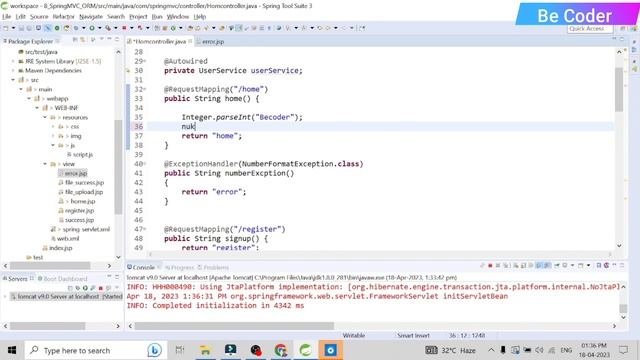Image resolution: width=640 pixels, height=360 pixels.
Task: Collapse the src folder node
Action: tap(13, 80)
